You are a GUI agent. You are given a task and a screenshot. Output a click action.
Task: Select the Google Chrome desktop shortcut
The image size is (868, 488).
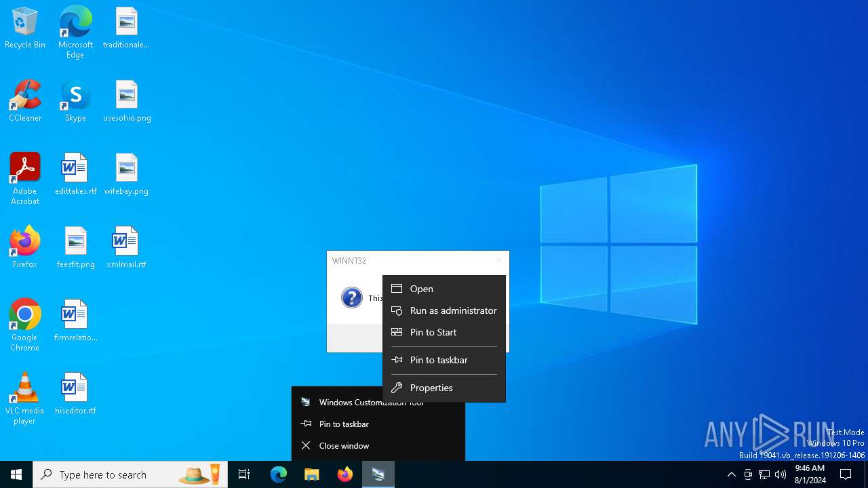point(25,325)
